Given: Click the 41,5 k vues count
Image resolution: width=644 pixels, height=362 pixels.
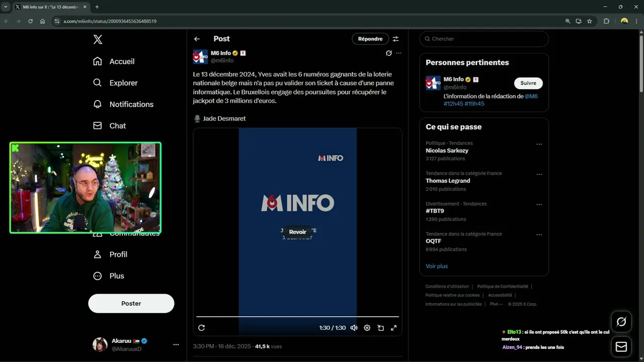Looking at the screenshot, I should [268, 346].
